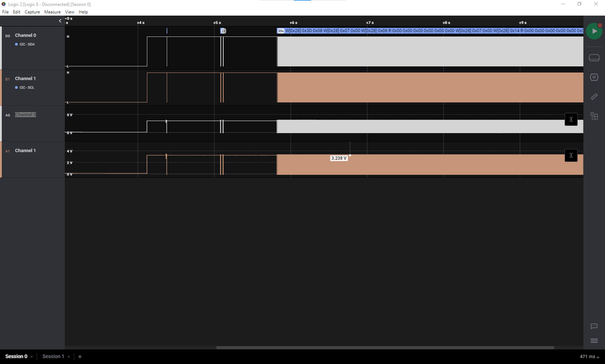Add a new session with the plus button

80,357
